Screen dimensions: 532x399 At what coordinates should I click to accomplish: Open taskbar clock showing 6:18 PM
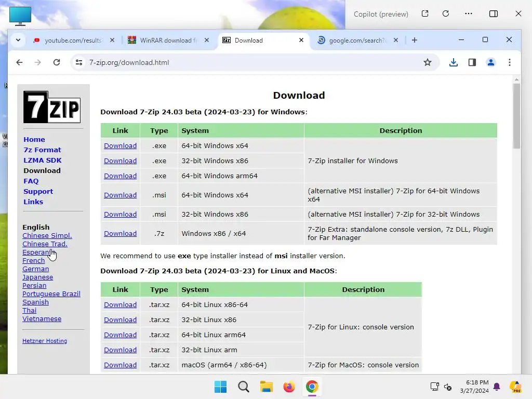[474, 387]
